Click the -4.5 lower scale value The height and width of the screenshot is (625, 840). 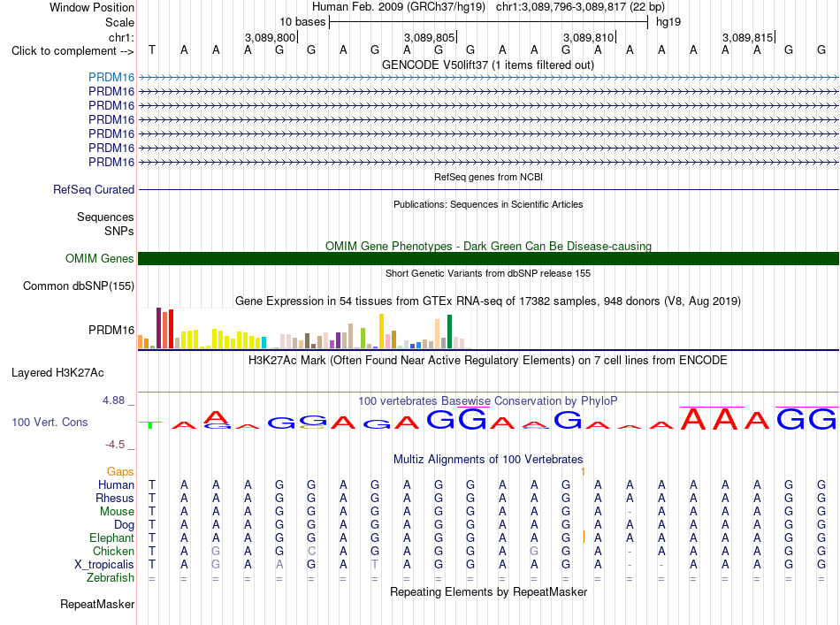pos(115,445)
